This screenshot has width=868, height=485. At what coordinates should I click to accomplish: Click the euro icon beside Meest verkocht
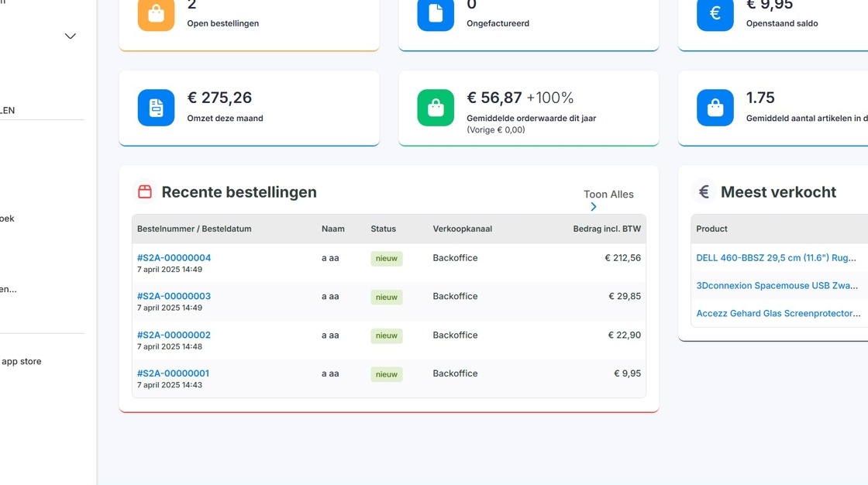point(704,191)
